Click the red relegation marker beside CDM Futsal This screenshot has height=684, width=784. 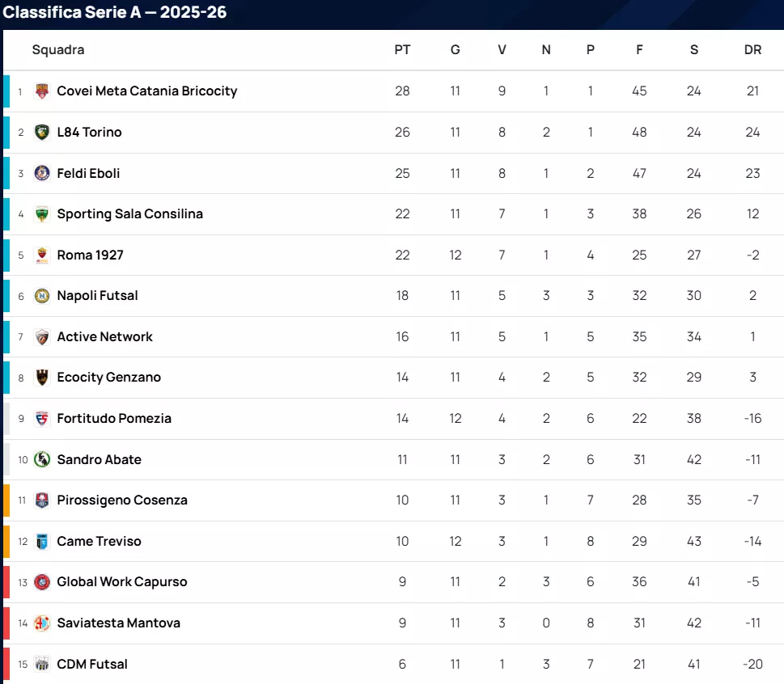click(x=6, y=665)
